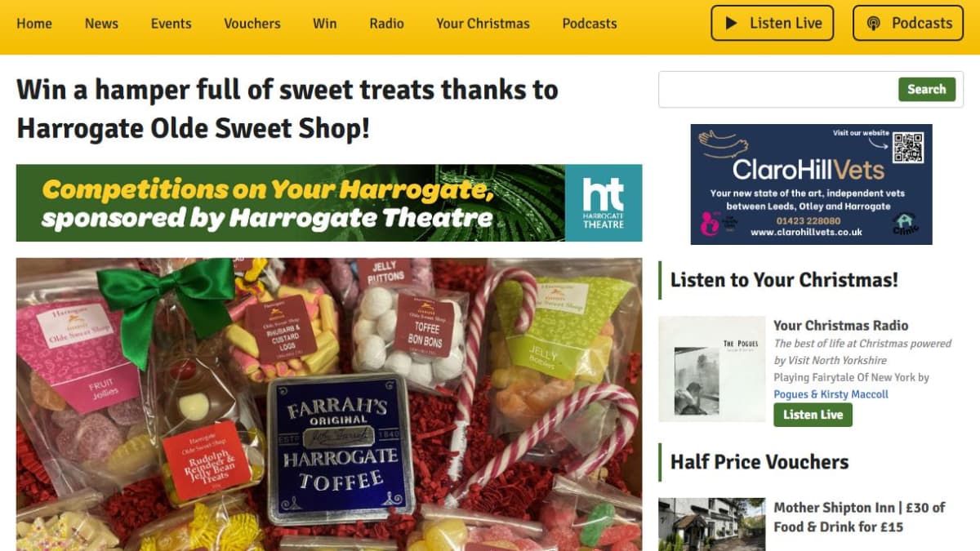Click the Harrogate Theatre ht logo
The width and height of the screenshot is (980, 551).
click(x=604, y=203)
